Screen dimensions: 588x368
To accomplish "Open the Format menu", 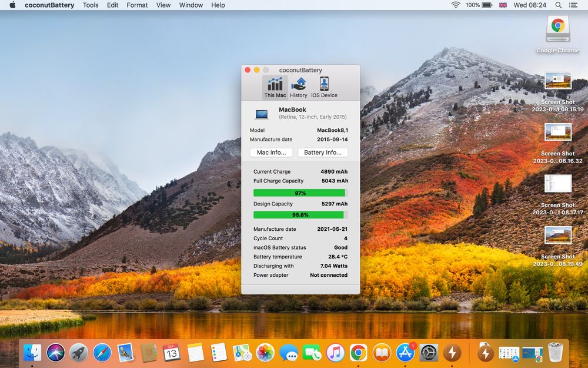I will [x=137, y=5].
